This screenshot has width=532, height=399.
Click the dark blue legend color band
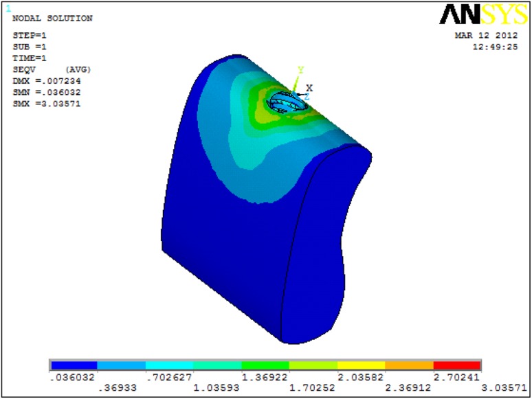[x=74, y=365]
